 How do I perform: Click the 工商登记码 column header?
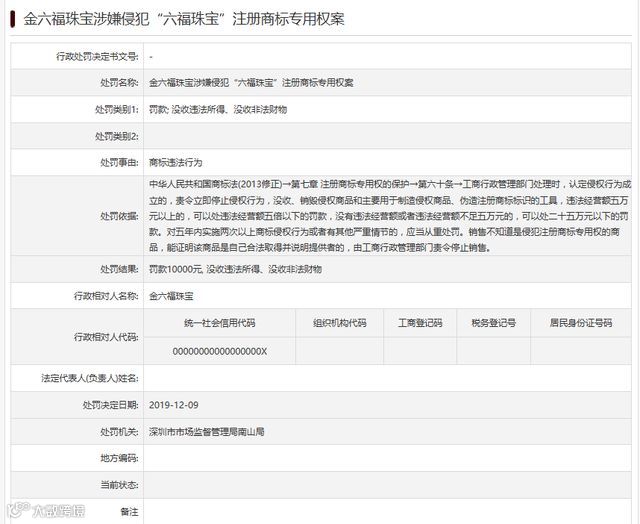click(420, 323)
